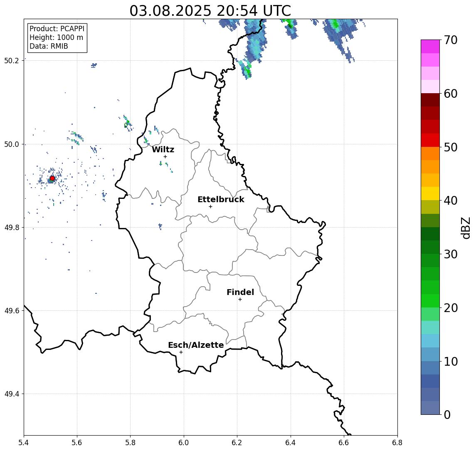Click the longitude axis label 6.4
Screen dimensions: 476x451
[291, 443]
